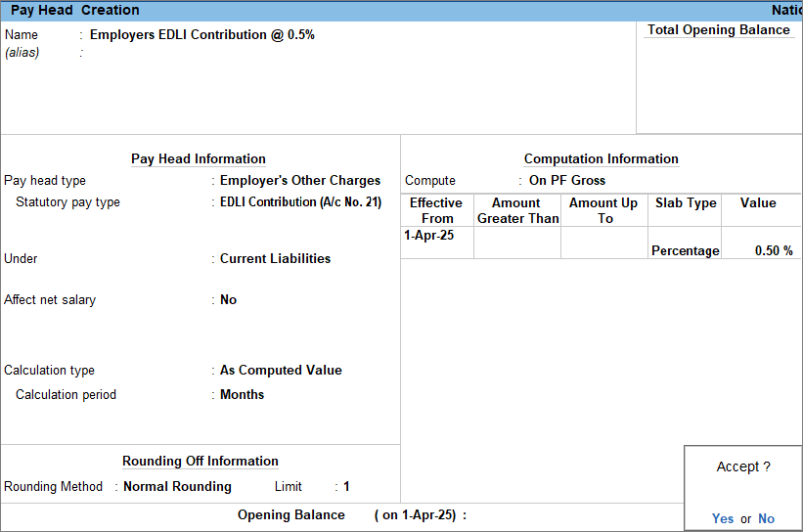Select the Compute On PF Gross value

(567, 181)
